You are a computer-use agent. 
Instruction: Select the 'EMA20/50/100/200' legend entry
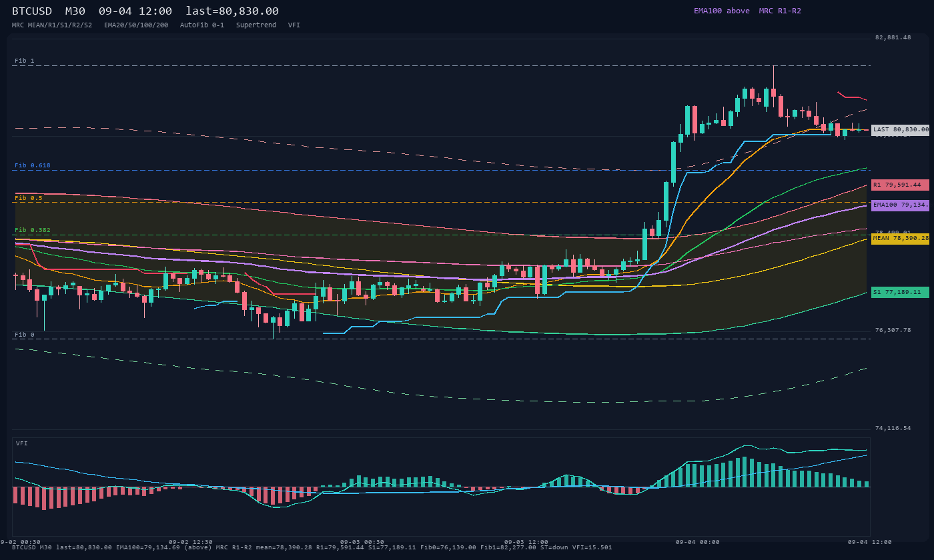[x=136, y=25]
